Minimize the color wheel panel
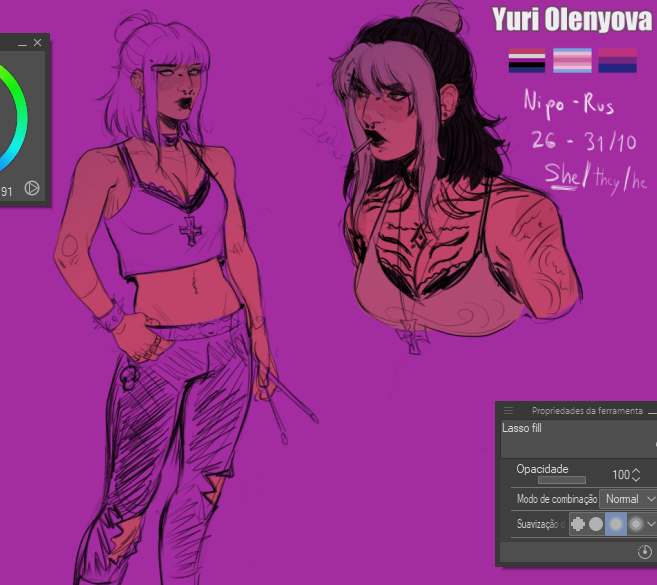Image resolution: width=657 pixels, height=585 pixels. click(x=22, y=43)
